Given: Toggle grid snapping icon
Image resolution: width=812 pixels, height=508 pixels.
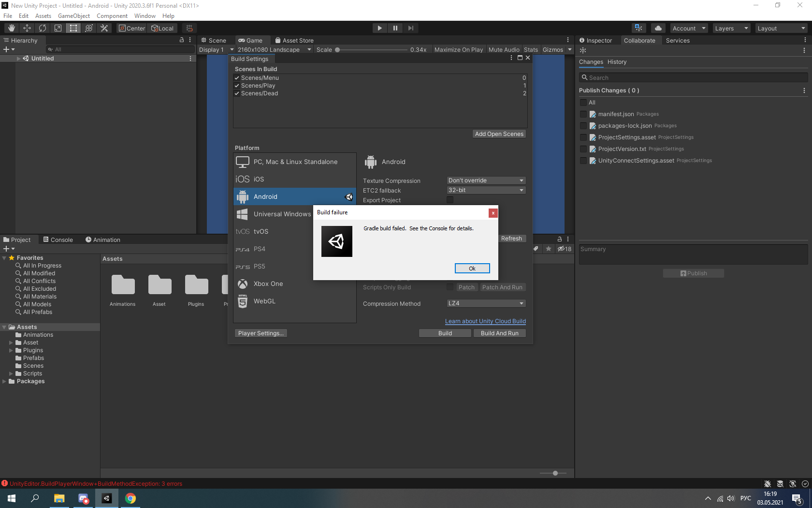Looking at the screenshot, I should pos(189,28).
